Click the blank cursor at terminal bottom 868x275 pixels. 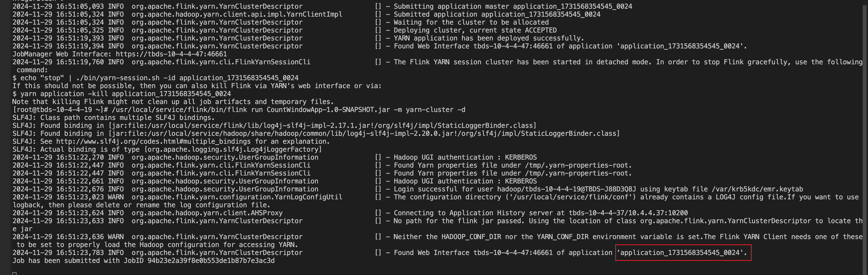(15, 273)
